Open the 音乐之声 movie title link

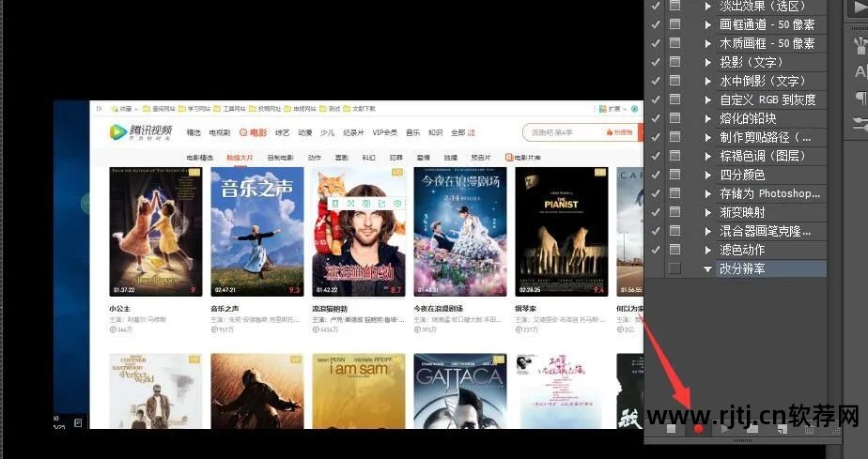click(225, 309)
